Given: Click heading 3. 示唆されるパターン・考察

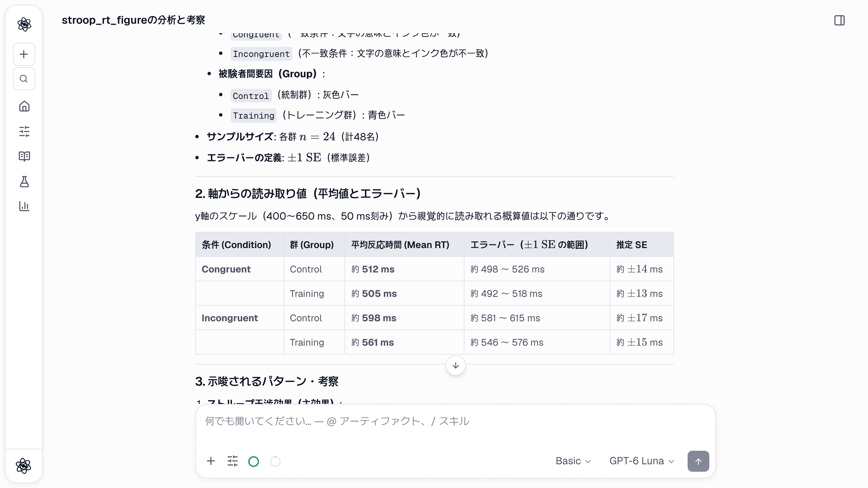Looking at the screenshot, I should (267, 381).
